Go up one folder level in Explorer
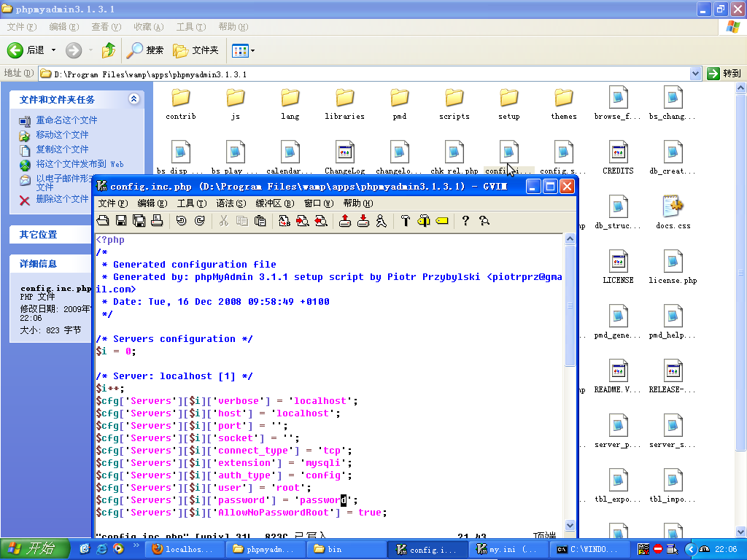Image resolution: width=747 pixels, height=560 pixels. click(109, 50)
